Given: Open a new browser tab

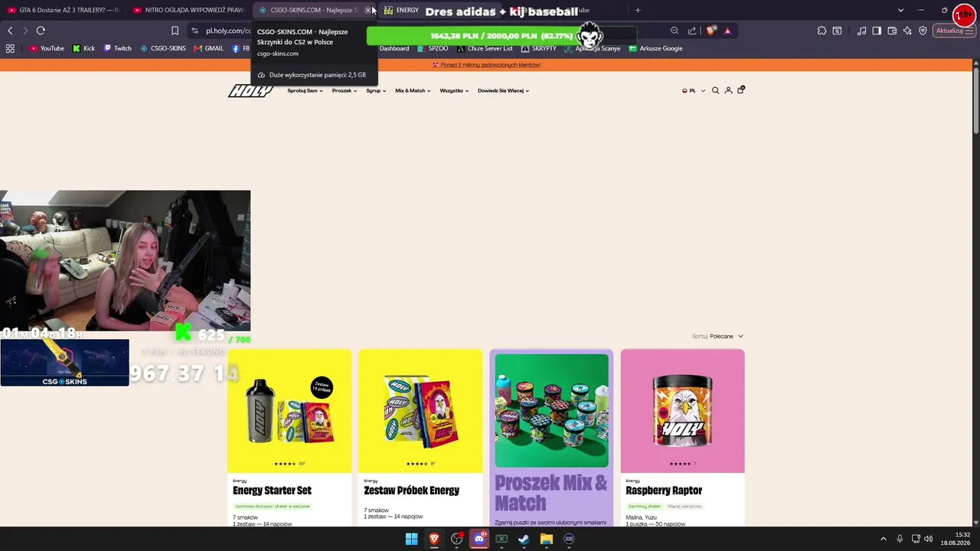Looking at the screenshot, I should 638,10.
